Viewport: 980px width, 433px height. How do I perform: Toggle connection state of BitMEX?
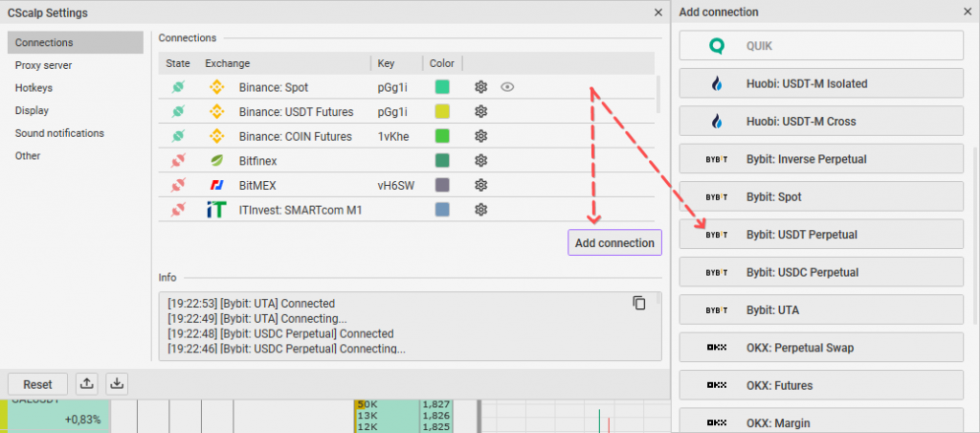click(x=178, y=185)
